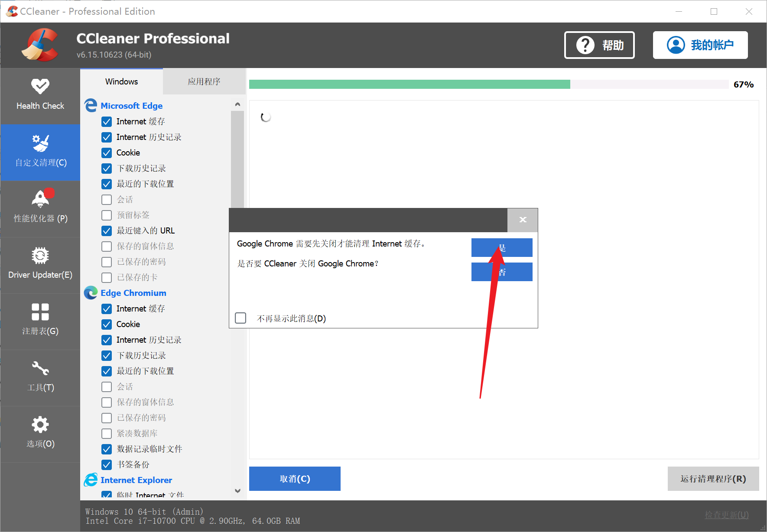
Task: Click the Microsoft Edge section icon
Action: point(91,105)
